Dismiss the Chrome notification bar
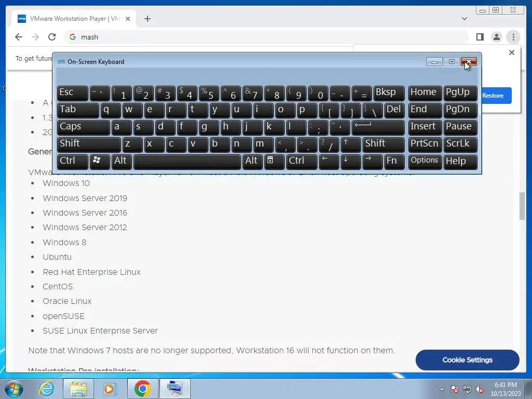This screenshot has height=399, width=532. click(512, 52)
